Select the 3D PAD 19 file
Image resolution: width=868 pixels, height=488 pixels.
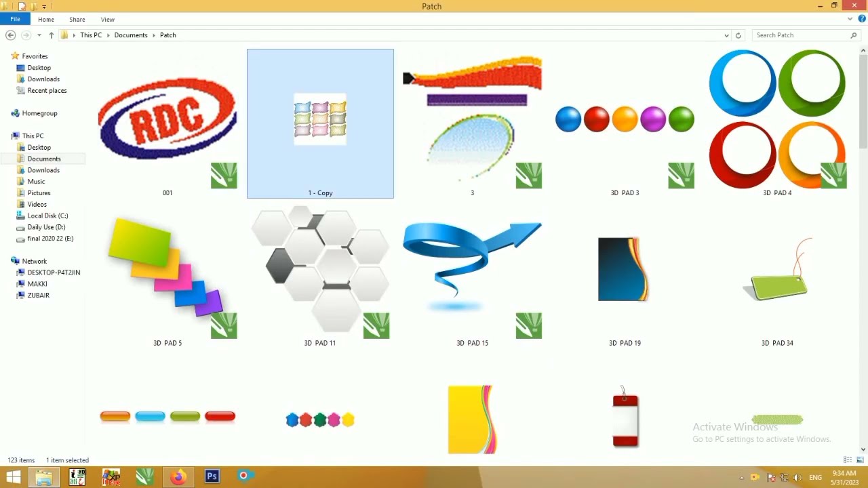click(x=625, y=274)
